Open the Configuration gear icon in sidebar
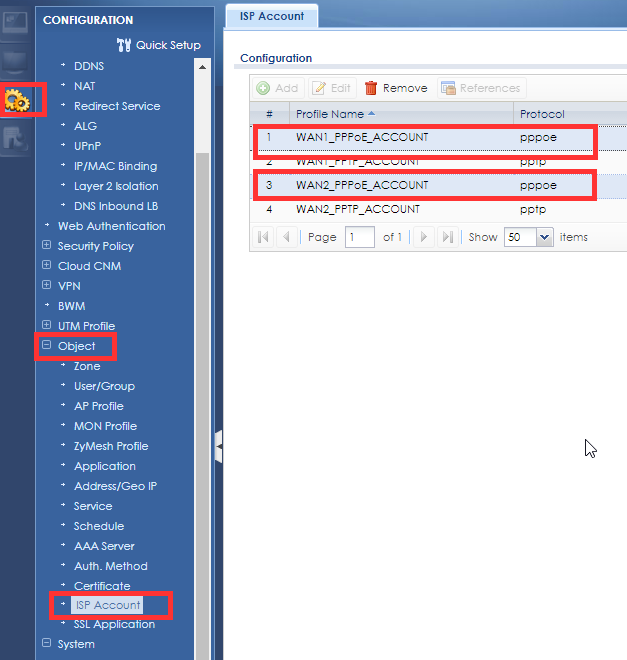627x660 pixels. [17, 100]
